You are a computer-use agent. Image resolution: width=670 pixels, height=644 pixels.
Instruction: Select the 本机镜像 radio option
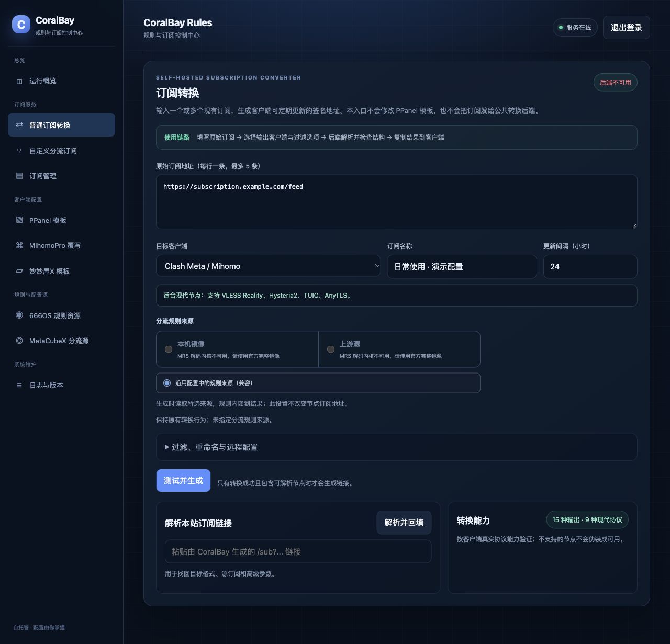pos(169,349)
